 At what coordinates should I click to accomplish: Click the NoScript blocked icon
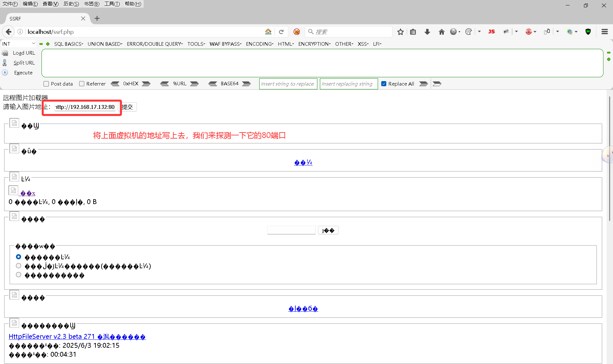click(297, 32)
